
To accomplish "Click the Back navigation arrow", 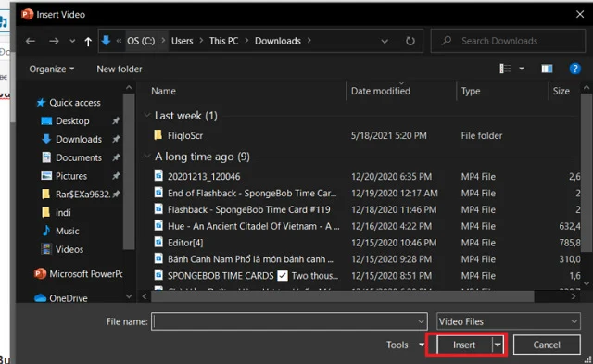I will [x=31, y=41].
